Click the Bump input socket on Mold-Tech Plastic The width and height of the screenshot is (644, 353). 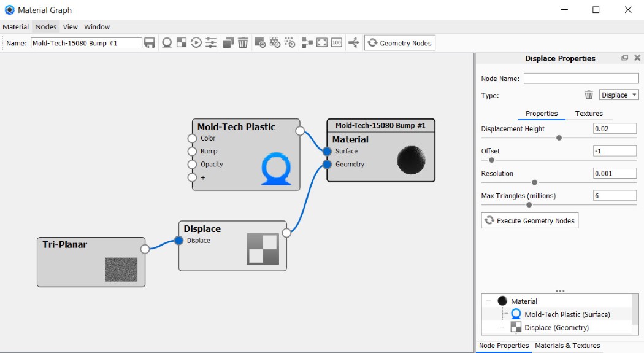192,151
